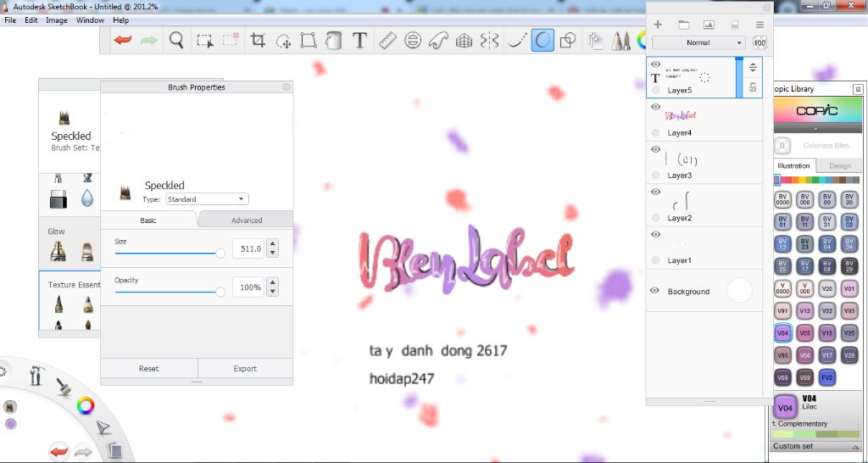Select the Distort transform tool
This screenshot has height=463, width=868.
[309, 41]
